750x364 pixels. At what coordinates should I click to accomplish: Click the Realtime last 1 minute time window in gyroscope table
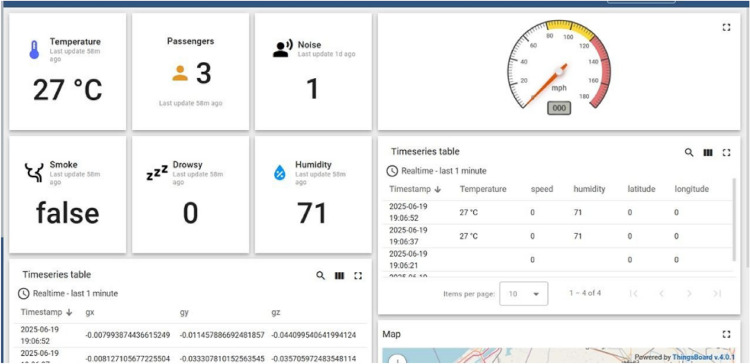68,293
